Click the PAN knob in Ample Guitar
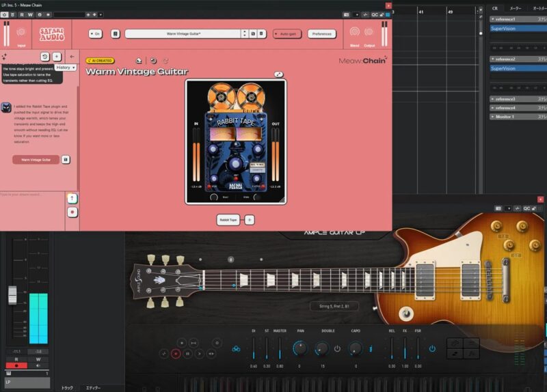547x392 pixels. 300,348
